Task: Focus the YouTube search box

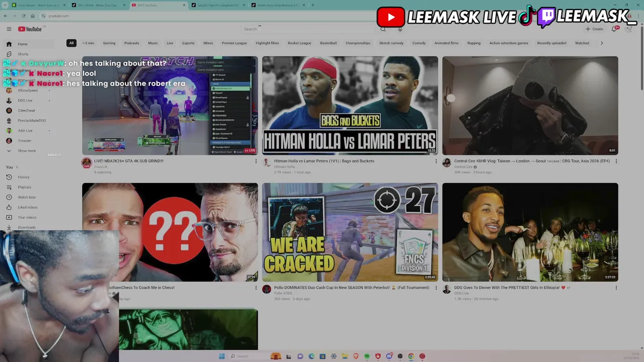Action: point(307,29)
